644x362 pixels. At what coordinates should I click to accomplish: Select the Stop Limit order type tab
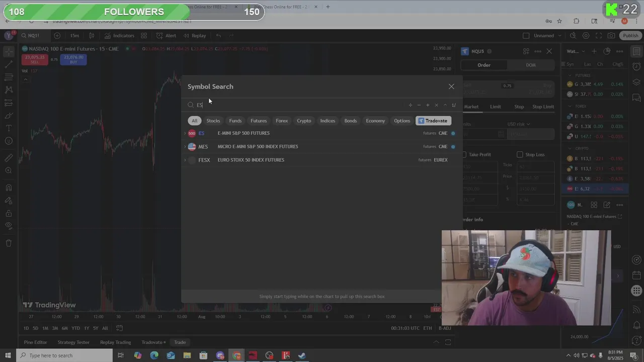543,107
